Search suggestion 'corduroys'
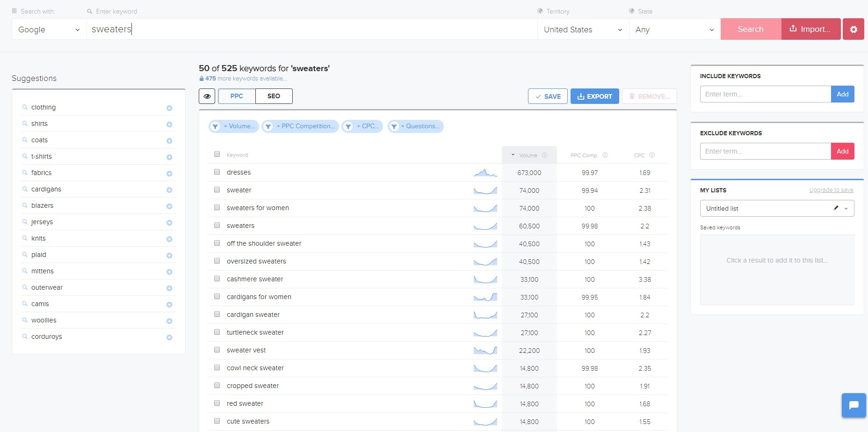This screenshot has width=868, height=432. [47, 337]
